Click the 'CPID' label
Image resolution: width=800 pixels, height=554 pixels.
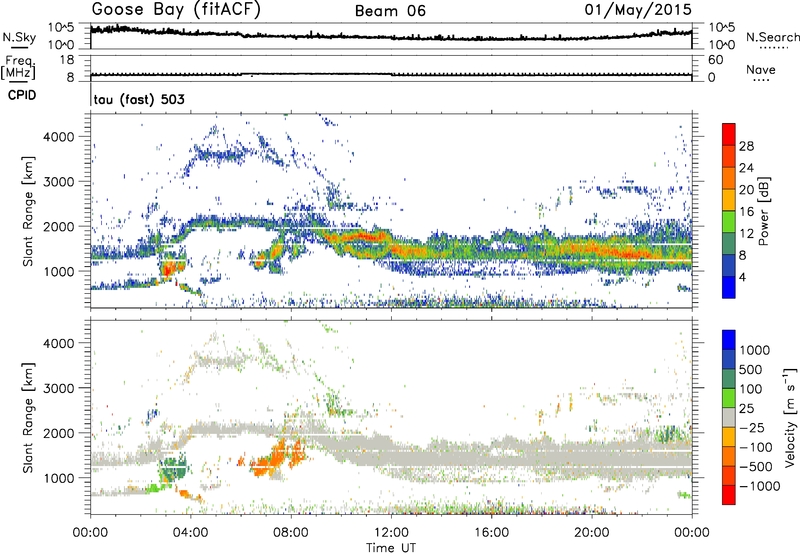[22, 95]
